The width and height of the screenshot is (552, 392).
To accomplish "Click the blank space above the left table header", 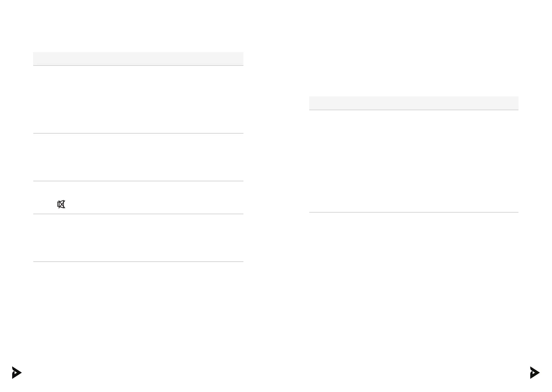I will (138, 30).
